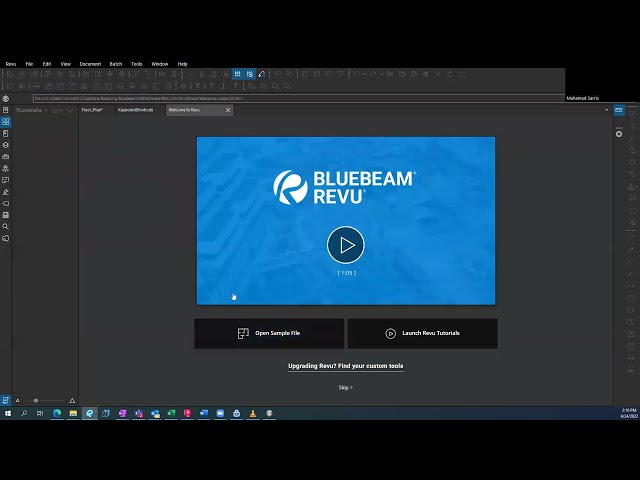Image resolution: width=640 pixels, height=480 pixels.
Task: Click the thumbnail size slider handle
Action: tap(36, 400)
